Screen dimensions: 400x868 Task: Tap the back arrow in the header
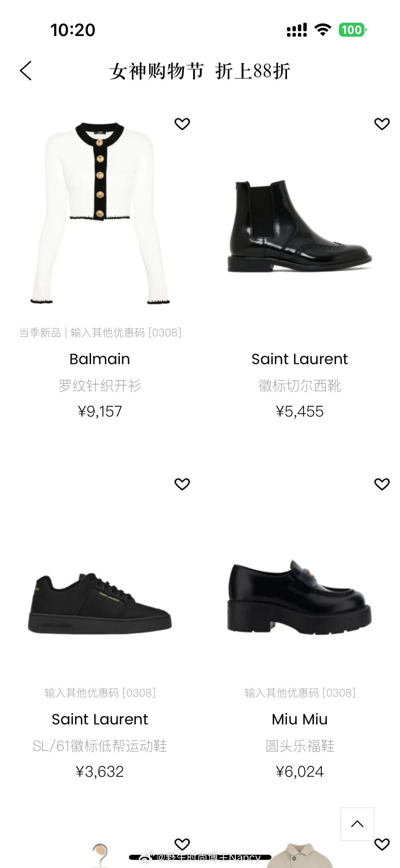coord(26,71)
